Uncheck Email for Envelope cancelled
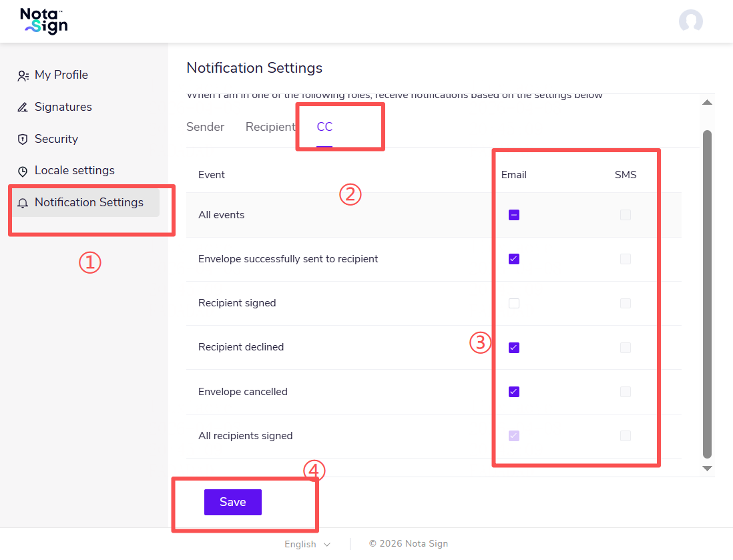 pyautogui.click(x=514, y=392)
